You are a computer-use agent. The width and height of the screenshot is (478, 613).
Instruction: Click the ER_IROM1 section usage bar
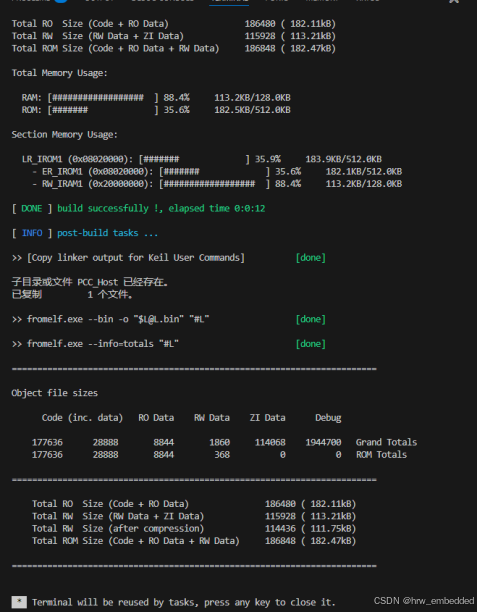pos(215,172)
